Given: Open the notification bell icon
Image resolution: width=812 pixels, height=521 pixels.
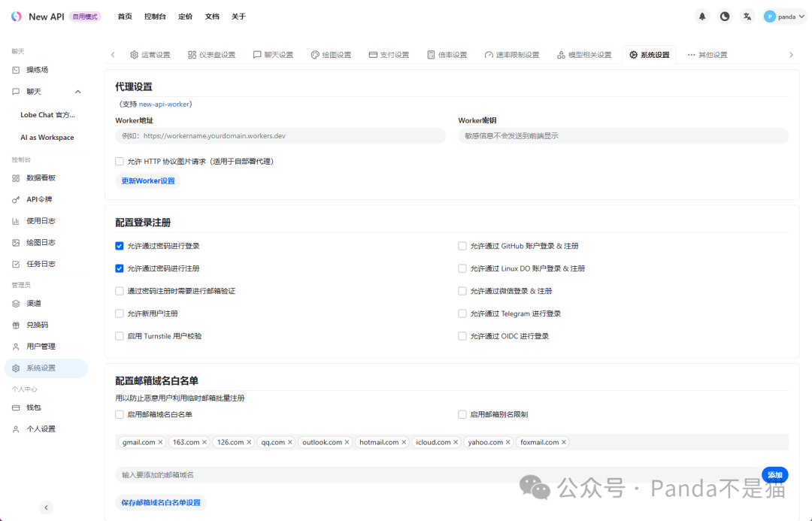Looking at the screenshot, I should pos(701,16).
